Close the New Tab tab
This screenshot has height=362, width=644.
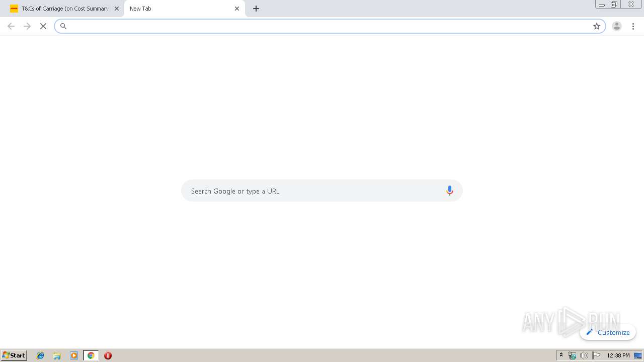point(237,9)
